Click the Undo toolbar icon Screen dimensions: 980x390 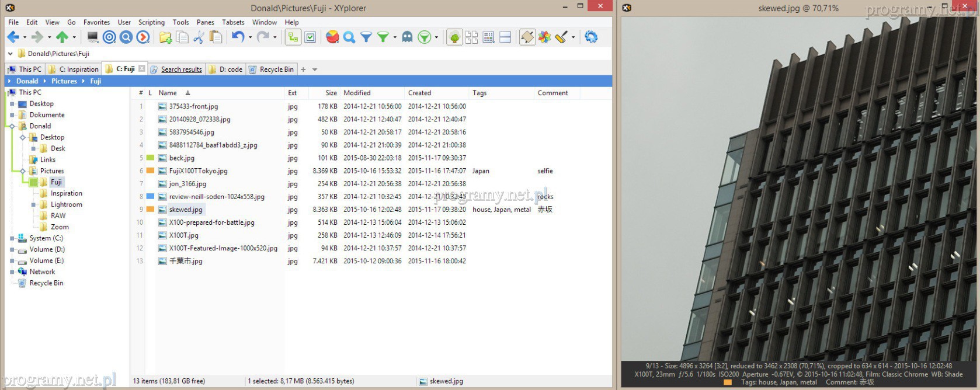coord(237,37)
